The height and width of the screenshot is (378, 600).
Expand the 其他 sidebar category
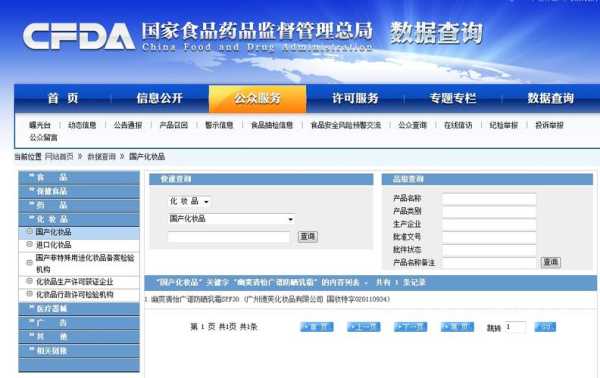click(79, 337)
